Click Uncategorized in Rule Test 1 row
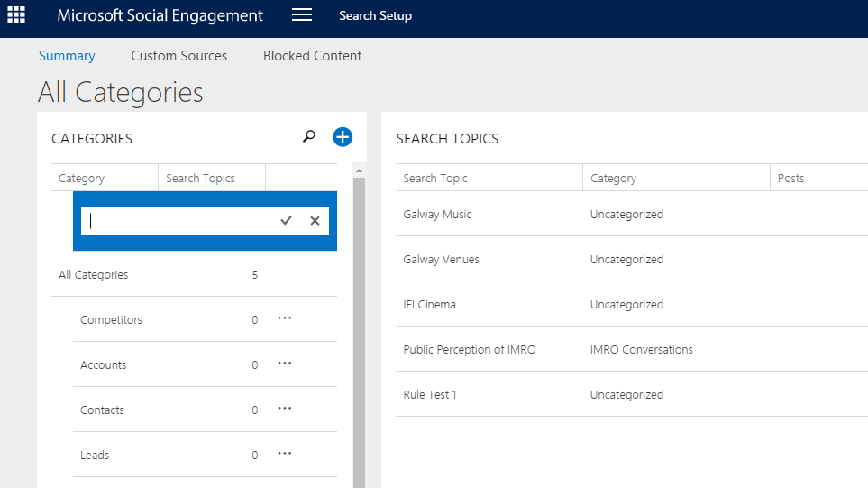Image resolution: width=868 pixels, height=488 pixels. (626, 395)
